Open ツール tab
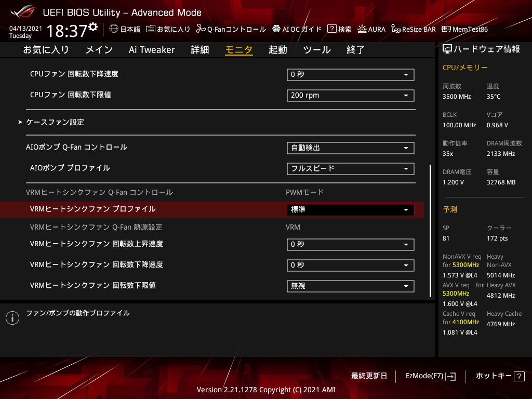Viewport: 532px width, 399px height. pos(317,50)
